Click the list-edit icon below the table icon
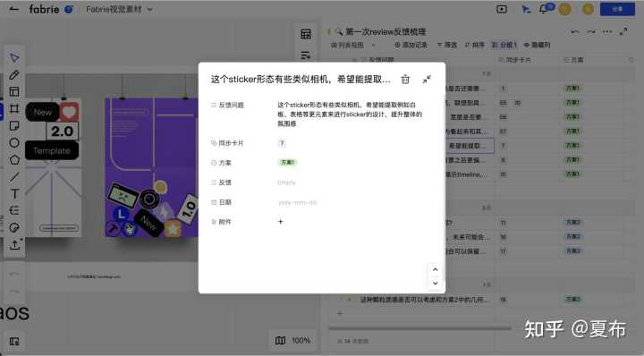The image size is (644, 356). coord(306,55)
